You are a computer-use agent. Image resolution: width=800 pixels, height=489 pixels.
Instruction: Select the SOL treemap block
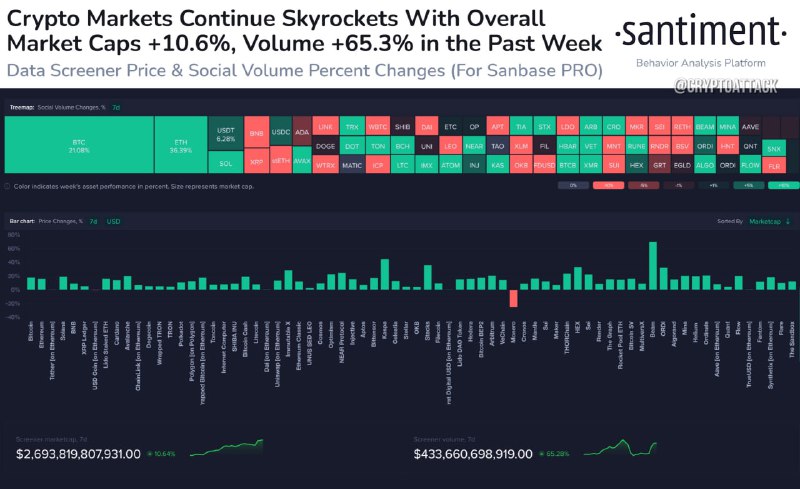click(226, 163)
